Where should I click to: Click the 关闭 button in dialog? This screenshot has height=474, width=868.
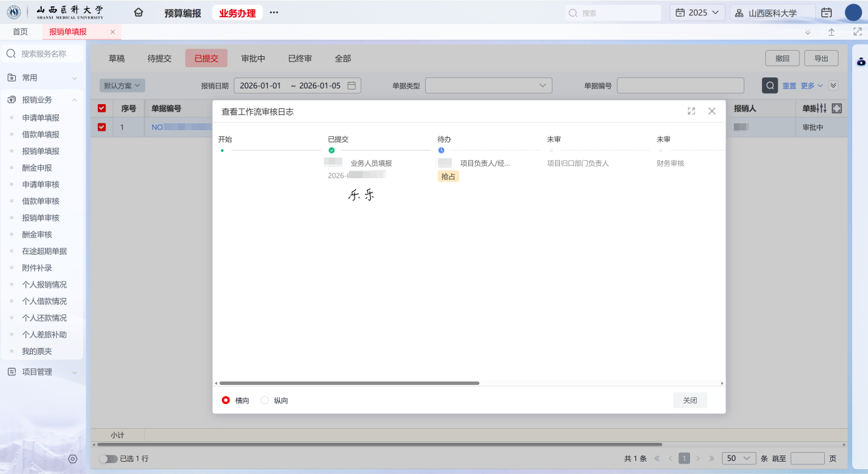(689, 400)
